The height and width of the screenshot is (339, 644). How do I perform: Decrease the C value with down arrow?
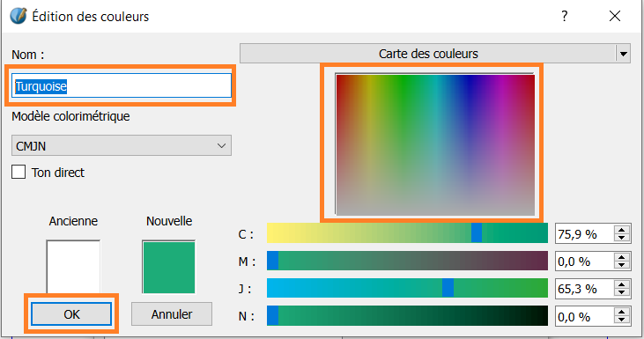pos(622,239)
